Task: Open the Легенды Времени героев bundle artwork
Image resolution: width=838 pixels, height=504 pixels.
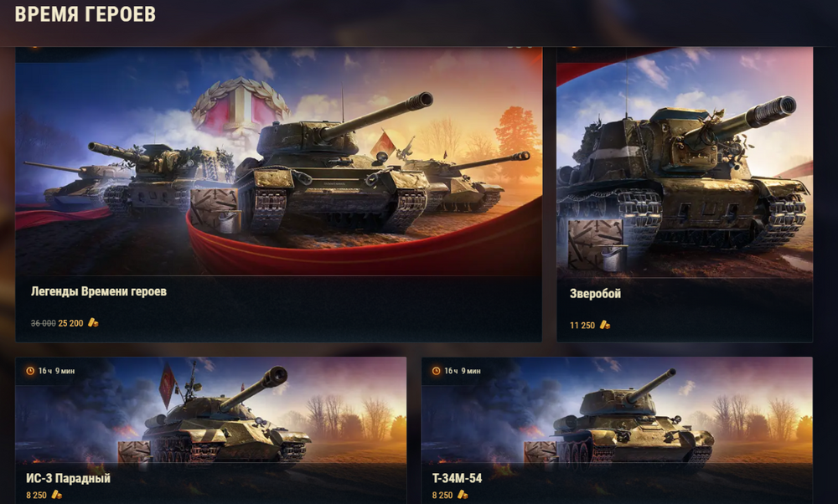Action: tap(278, 162)
